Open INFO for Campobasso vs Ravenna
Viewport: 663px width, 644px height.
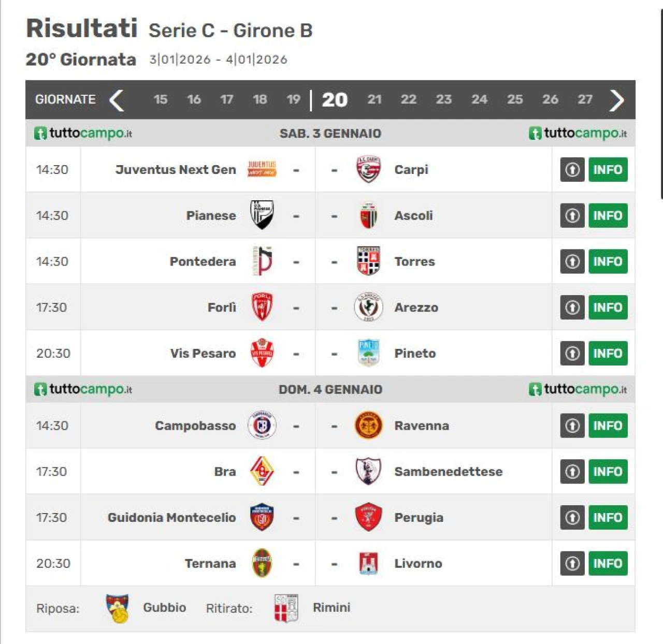coord(608,426)
